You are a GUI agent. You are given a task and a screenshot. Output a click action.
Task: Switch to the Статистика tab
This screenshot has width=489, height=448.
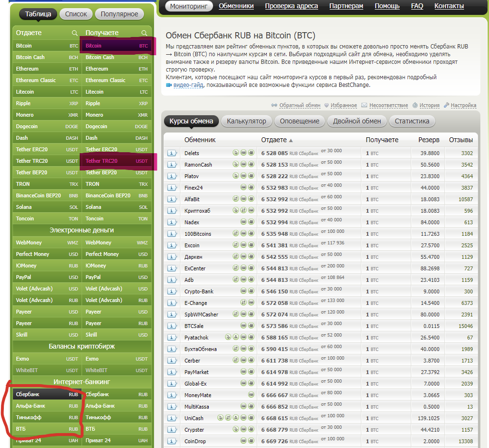tap(412, 121)
